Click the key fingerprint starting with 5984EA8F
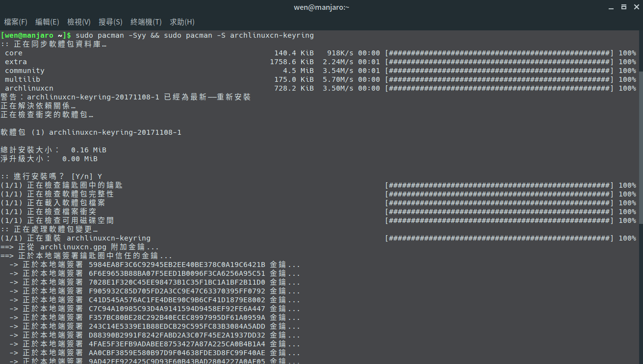The image size is (643, 364). point(177,265)
